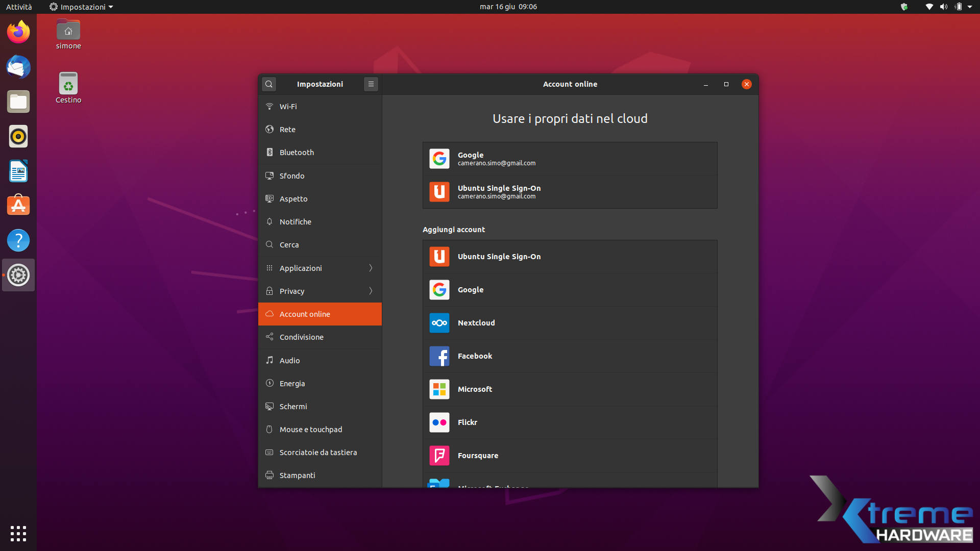Add a Nextcloud account
This screenshot has height=551, width=980.
pos(570,323)
